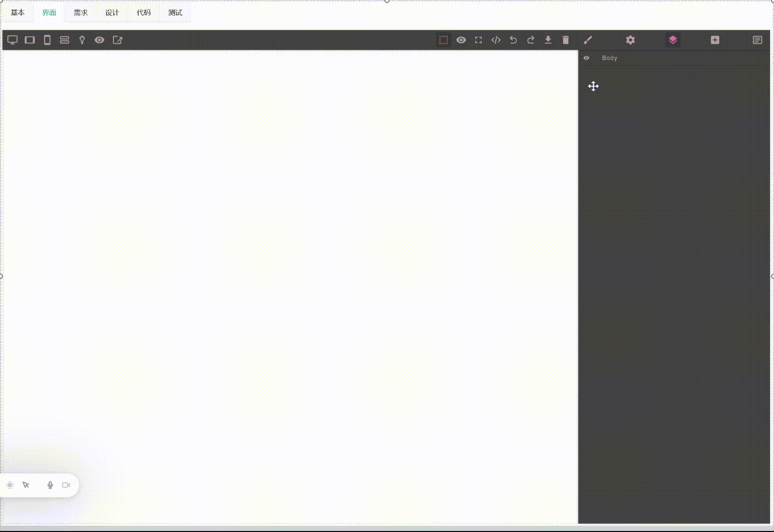The image size is (774, 532).
Task: Click the dotted grip icon on recording bar
Action: point(10,485)
